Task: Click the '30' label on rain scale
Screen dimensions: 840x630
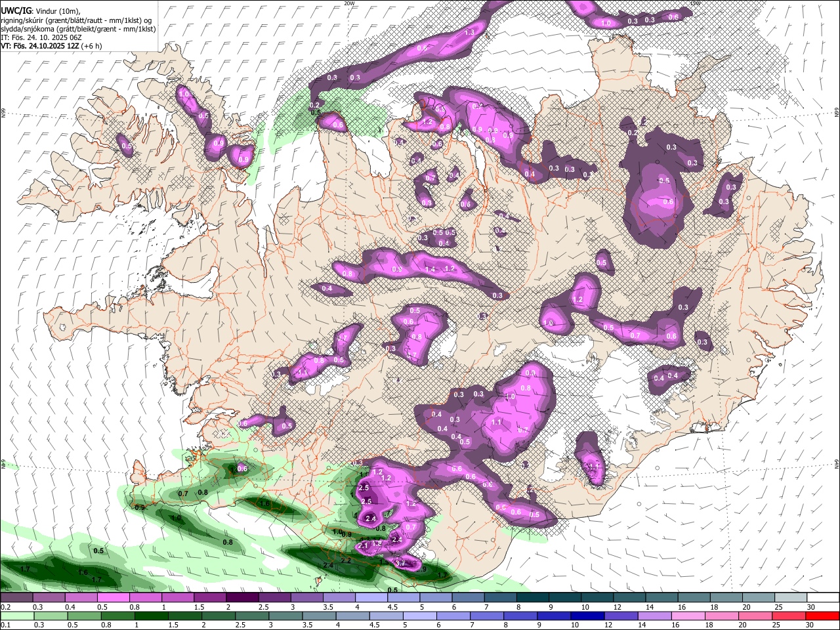Action: pyautogui.click(x=811, y=625)
